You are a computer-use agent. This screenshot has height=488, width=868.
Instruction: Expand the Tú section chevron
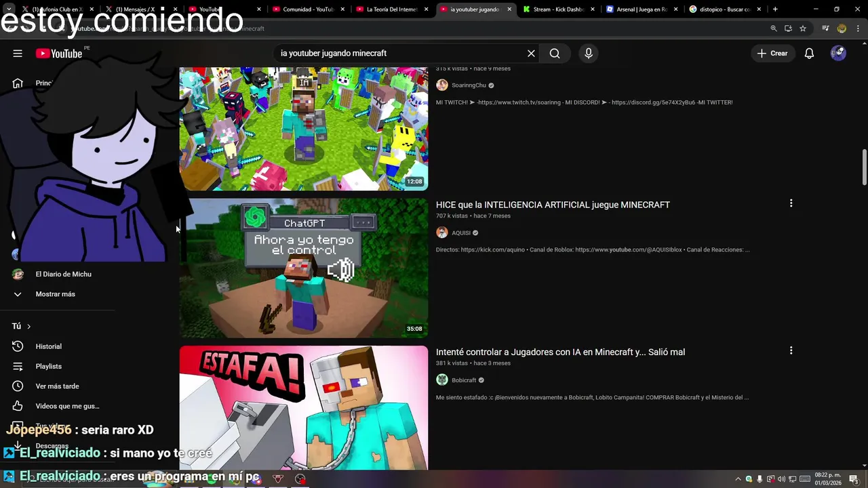[x=28, y=326]
